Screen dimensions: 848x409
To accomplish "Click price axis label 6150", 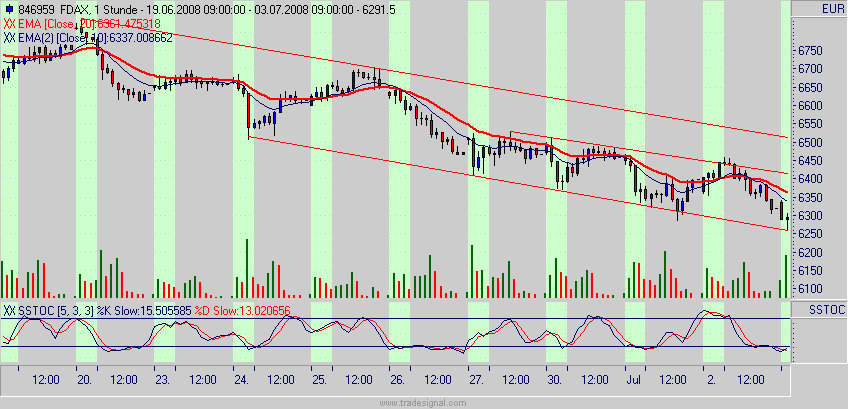I will (x=810, y=271).
